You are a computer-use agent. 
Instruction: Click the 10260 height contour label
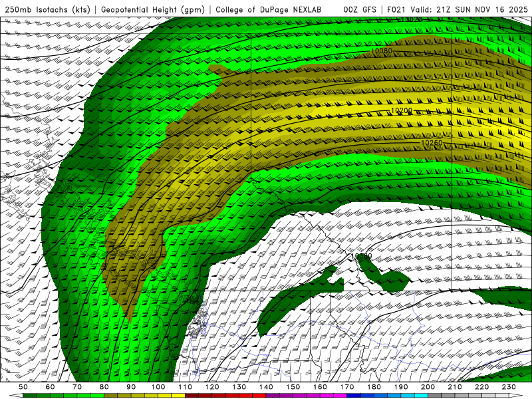pos(432,143)
